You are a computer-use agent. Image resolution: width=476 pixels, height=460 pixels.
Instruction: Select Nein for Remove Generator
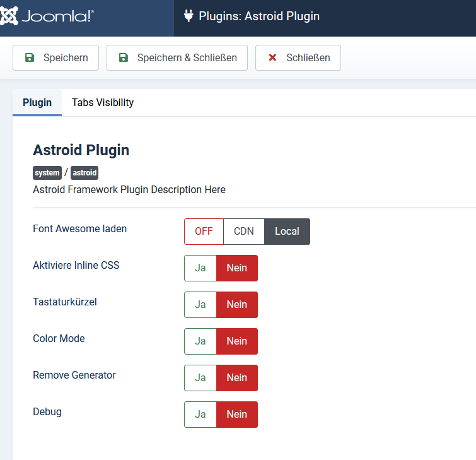[x=237, y=378]
